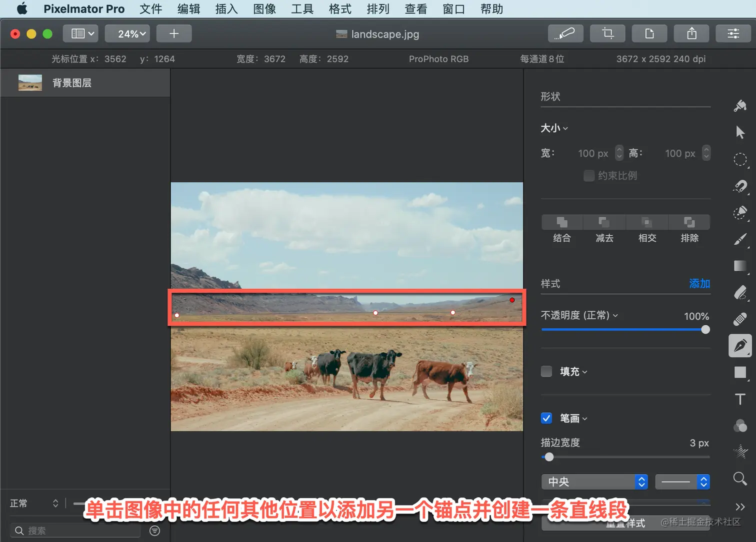Viewport: 756px width, 542px height.
Task: Enable the 填充 checkbox
Action: (546, 371)
